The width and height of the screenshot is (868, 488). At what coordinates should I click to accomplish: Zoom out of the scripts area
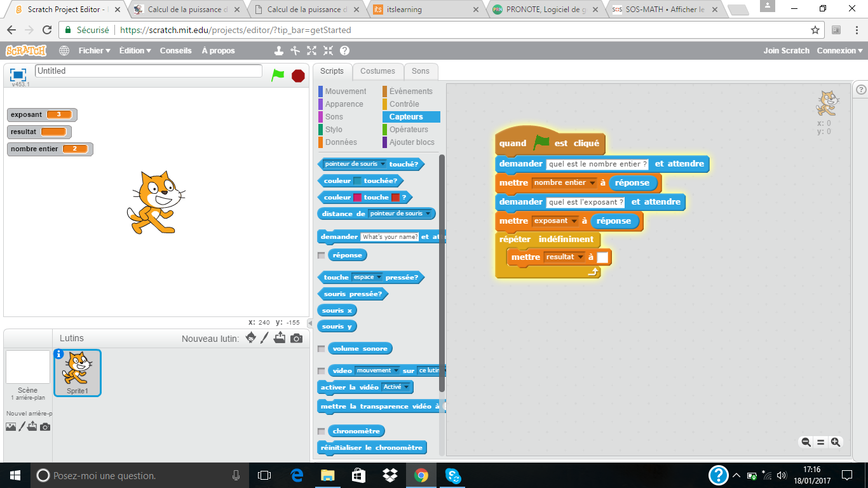pyautogui.click(x=806, y=442)
